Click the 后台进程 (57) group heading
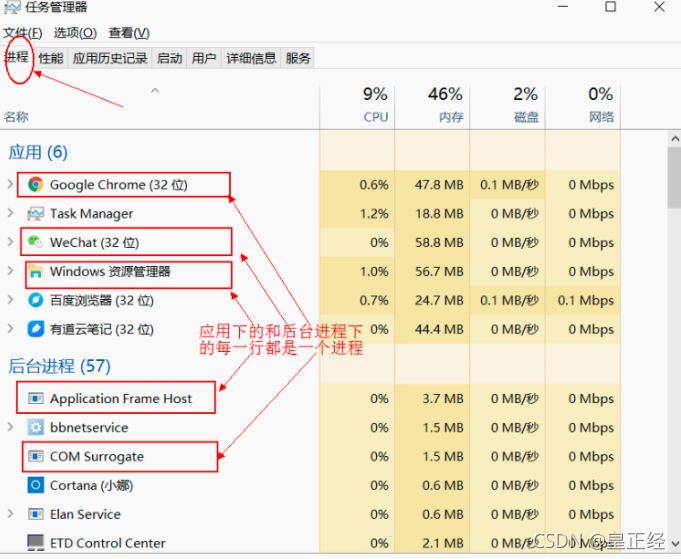The height and width of the screenshot is (559, 681). tap(60, 366)
